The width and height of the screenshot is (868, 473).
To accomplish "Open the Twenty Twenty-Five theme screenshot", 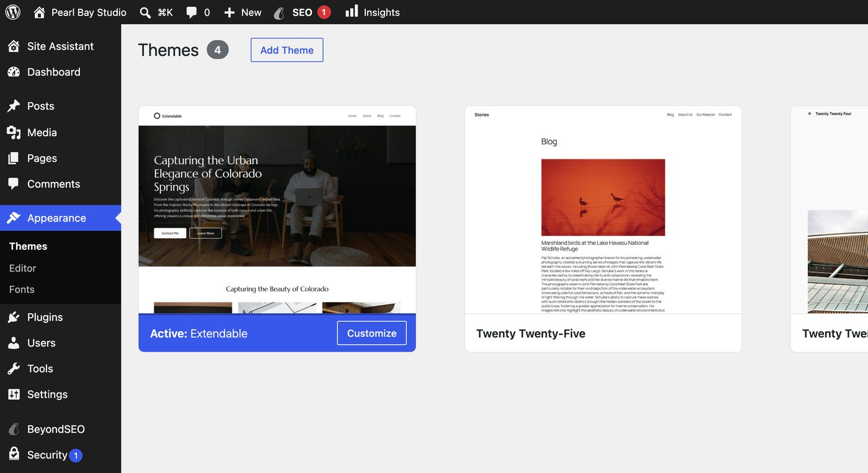I will point(603,210).
